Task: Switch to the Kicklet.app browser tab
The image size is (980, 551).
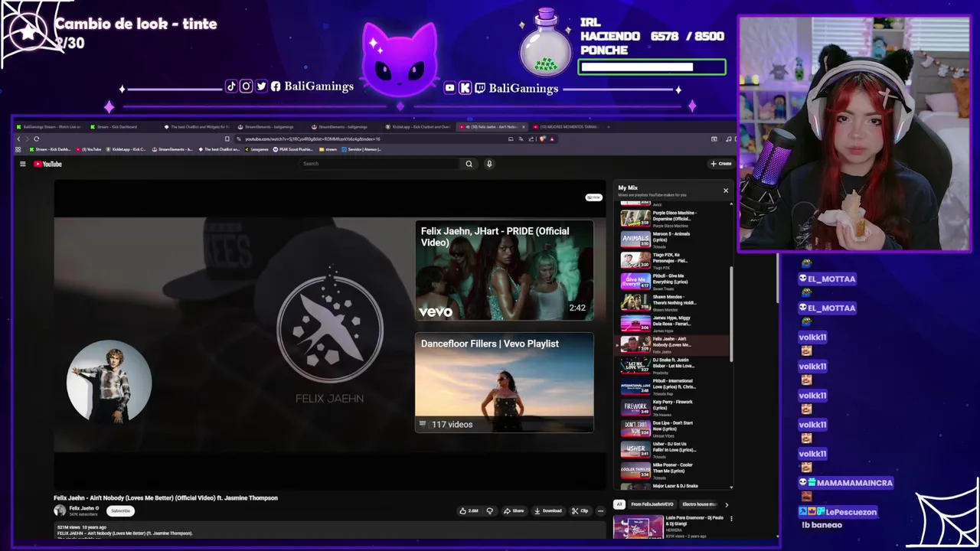Action: tap(420, 127)
